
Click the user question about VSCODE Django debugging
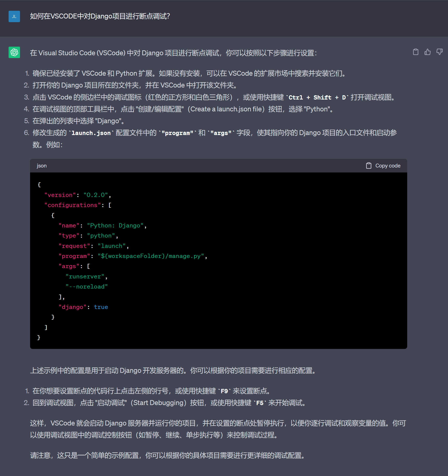point(100,17)
